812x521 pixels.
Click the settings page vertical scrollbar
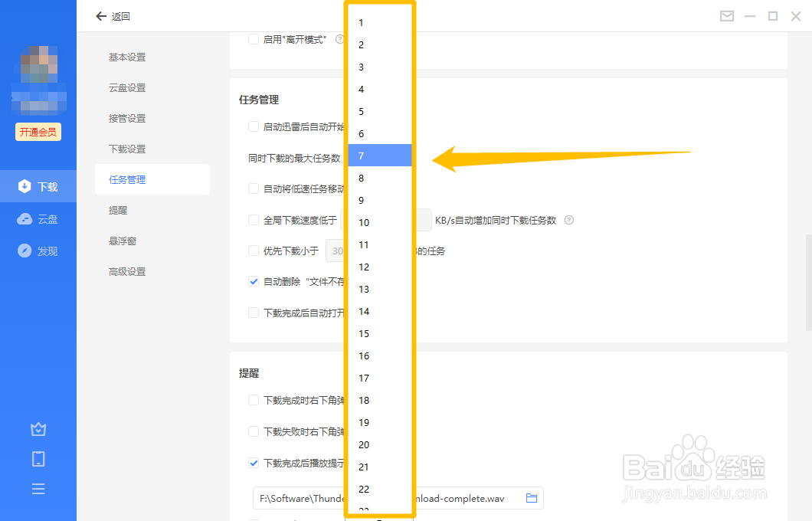click(x=808, y=282)
